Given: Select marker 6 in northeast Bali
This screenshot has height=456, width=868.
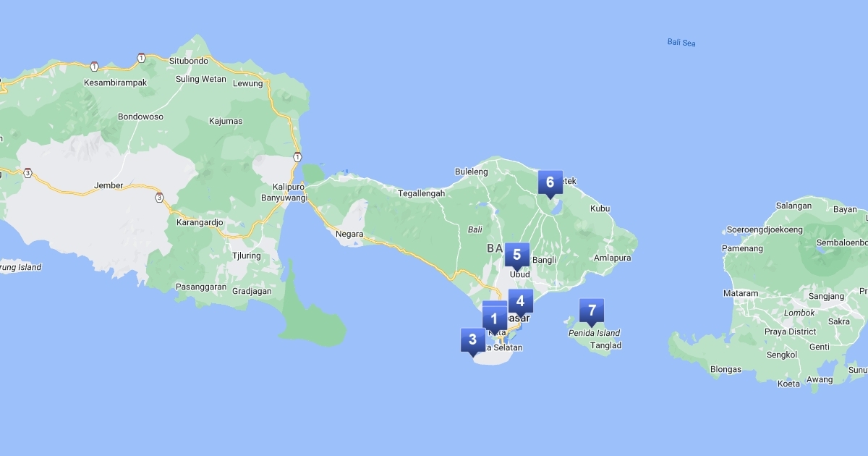Looking at the screenshot, I should [x=550, y=182].
